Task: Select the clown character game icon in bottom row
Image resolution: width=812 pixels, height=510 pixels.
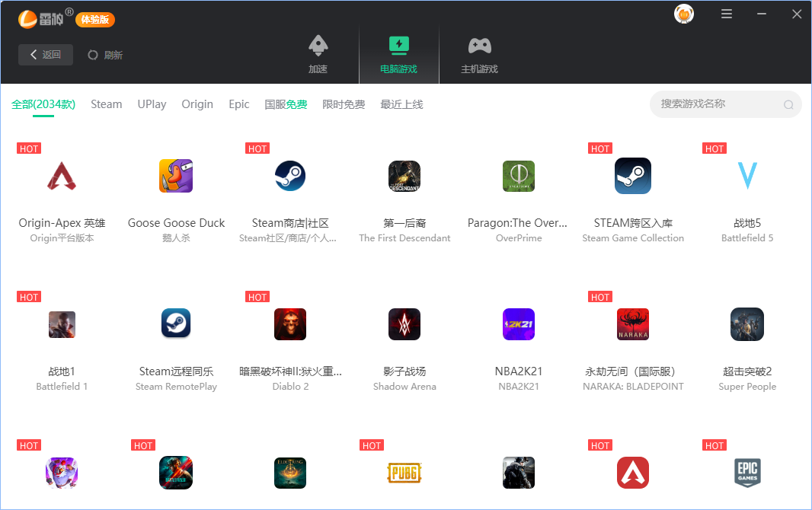Action: coord(62,473)
